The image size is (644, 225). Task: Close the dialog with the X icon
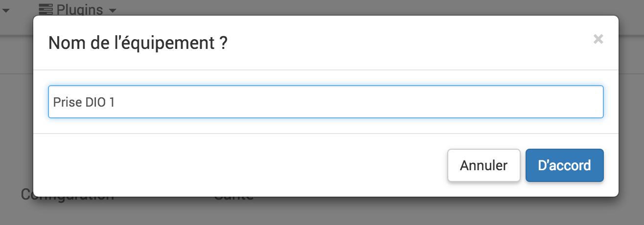(598, 40)
